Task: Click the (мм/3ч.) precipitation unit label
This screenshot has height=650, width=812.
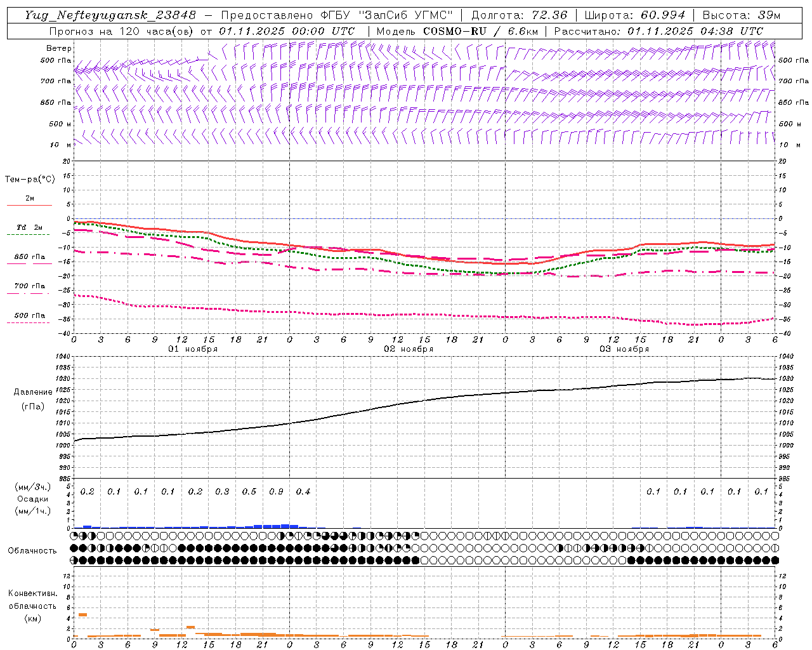Action: [33, 487]
